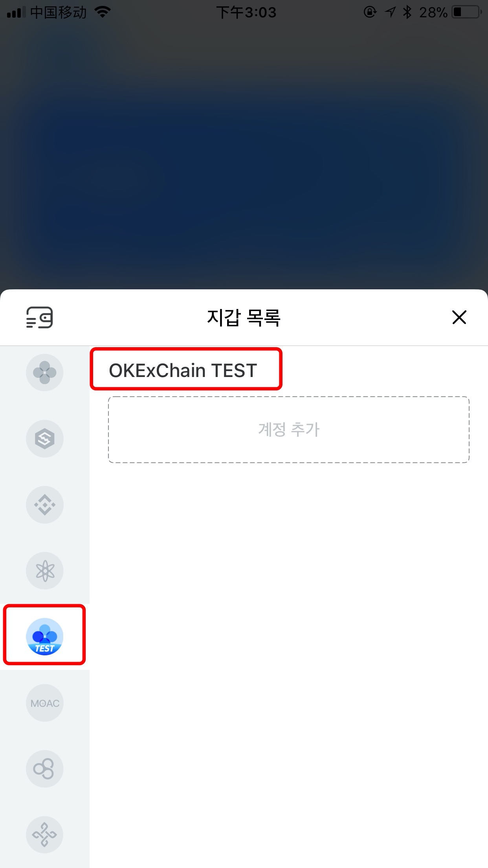The image size is (488, 868).
Task: Tap the Bluetooth status icon
Action: point(407,12)
